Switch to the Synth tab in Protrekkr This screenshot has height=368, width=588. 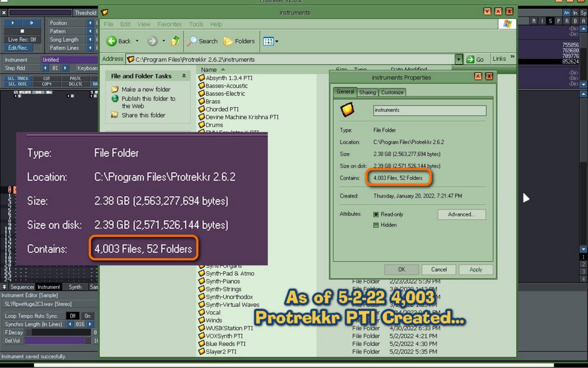pyautogui.click(x=75, y=287)
